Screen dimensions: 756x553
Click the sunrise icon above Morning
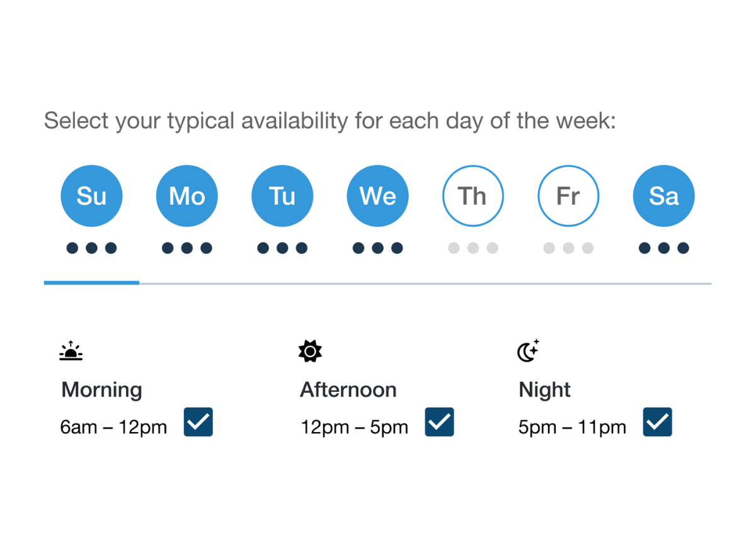pos(71,351)
